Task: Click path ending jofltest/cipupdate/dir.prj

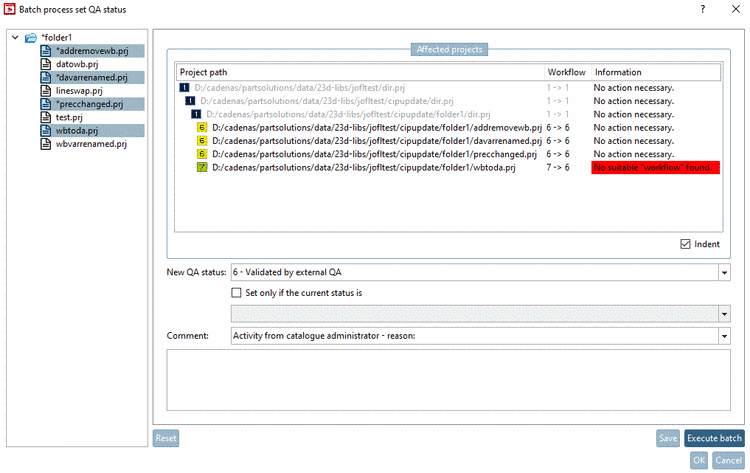Action: [327, 101]
